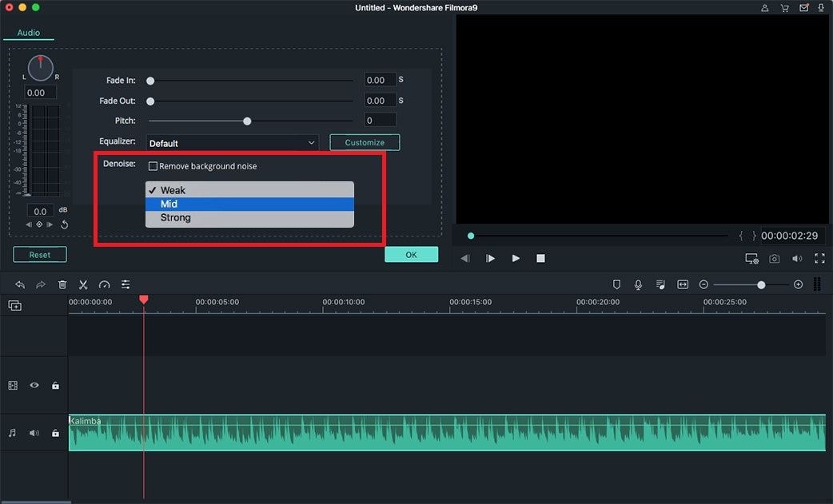Toggle the video track lock

pos(55,385)
